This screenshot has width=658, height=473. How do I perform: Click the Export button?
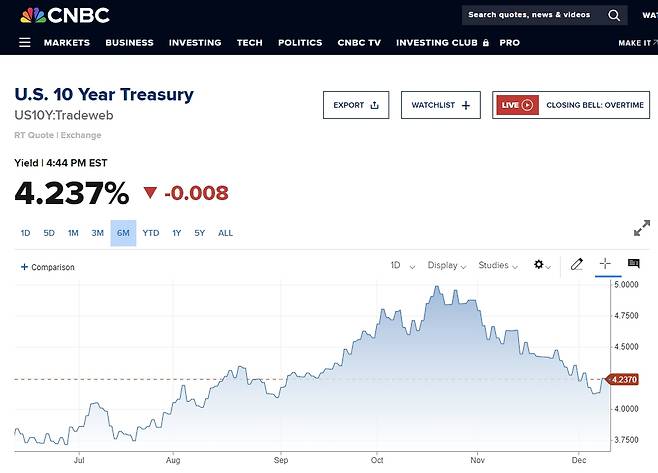(x=355, y=105)
